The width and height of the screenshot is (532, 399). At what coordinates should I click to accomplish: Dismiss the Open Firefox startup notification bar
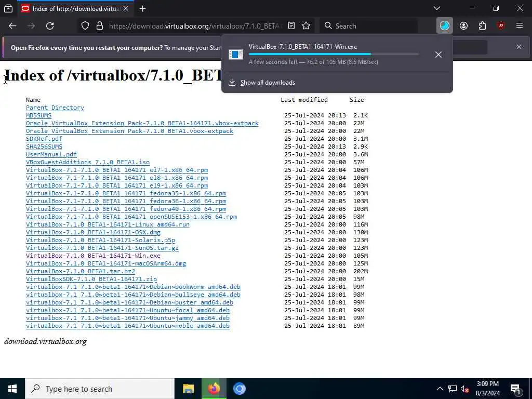[x=519, y=47]
